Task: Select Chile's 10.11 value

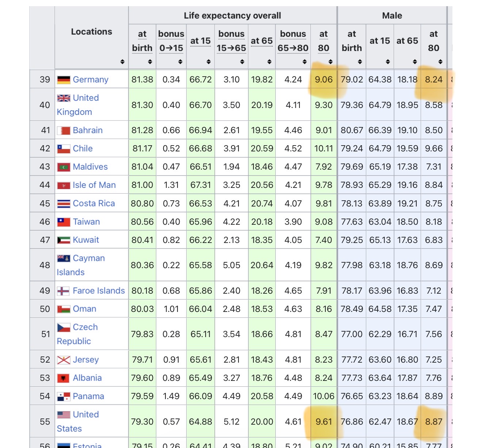Action: (x=324, y=148)
